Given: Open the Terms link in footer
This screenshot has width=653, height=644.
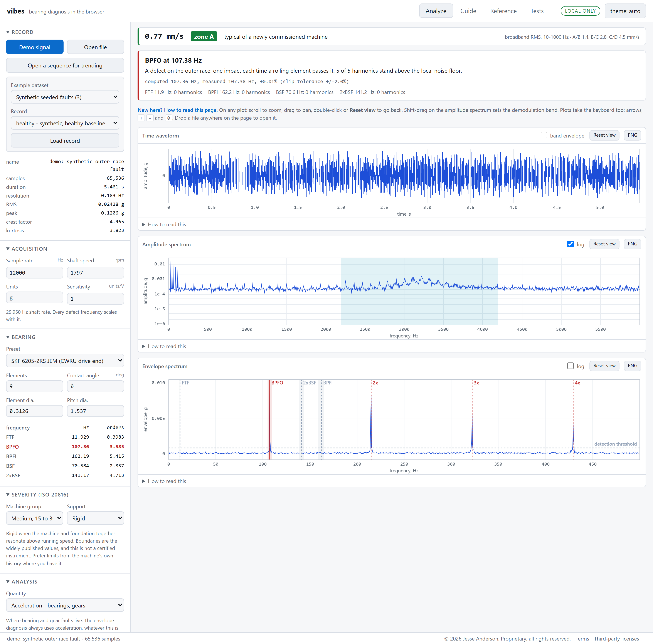Looking at the screenshot, I should click(582, 639).
